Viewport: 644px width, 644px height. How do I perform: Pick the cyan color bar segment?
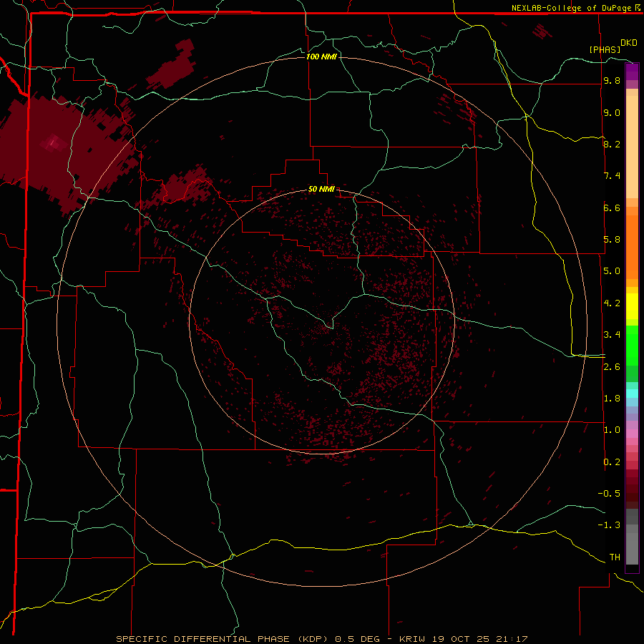632,394
